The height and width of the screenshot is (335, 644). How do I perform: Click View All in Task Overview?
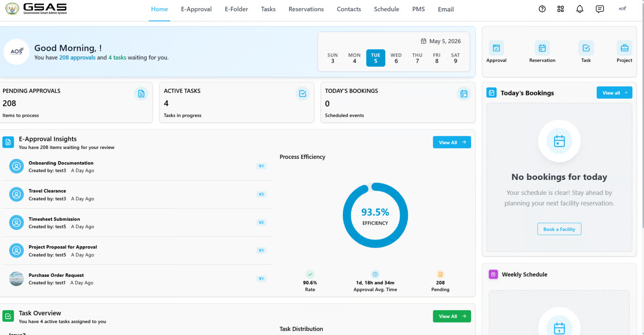click(452, 316)
